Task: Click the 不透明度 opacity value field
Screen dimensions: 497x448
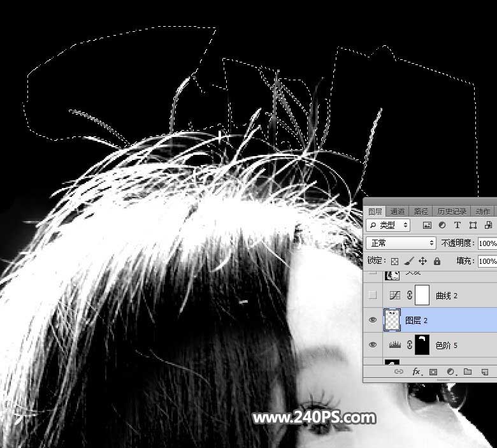Action: click(487, 243)
